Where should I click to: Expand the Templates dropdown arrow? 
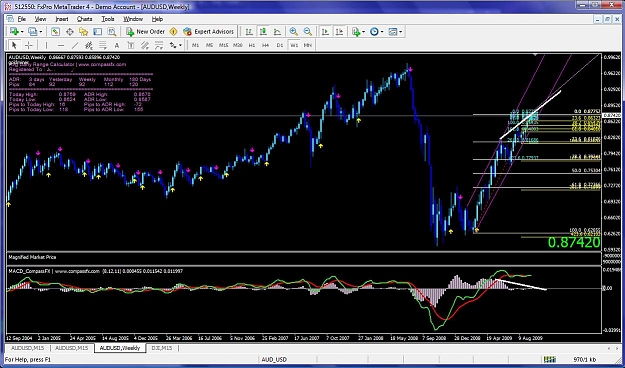[x=400, y=31]
